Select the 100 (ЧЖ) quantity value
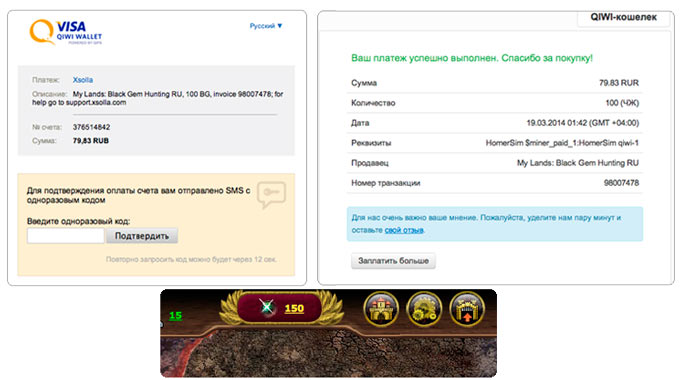The height and width of the screenshot is (380, 680). tap(622, 103)
